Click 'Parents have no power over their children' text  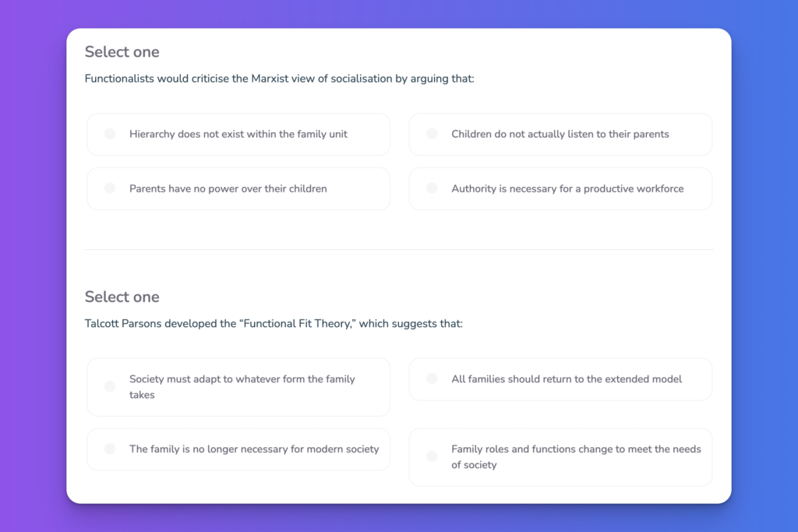[228, 188]
